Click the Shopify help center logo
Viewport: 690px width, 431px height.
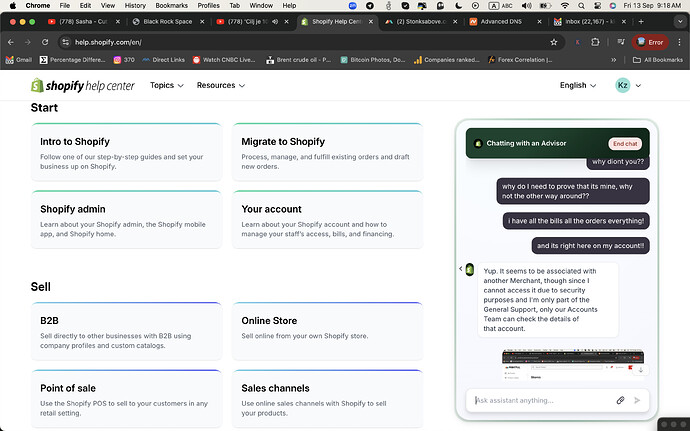click(x=83, y=85)
